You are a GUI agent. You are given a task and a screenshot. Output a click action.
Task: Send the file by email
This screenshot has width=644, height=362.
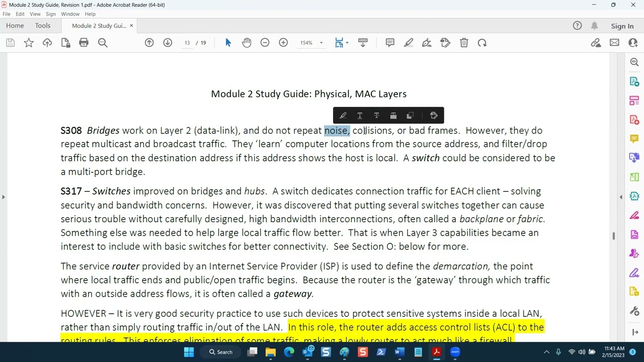[614, 43]
